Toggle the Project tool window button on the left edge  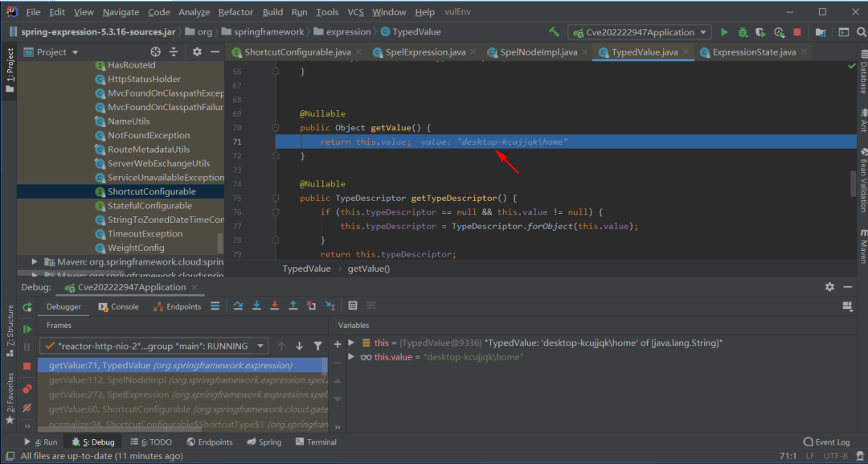(x=10, y=69)
